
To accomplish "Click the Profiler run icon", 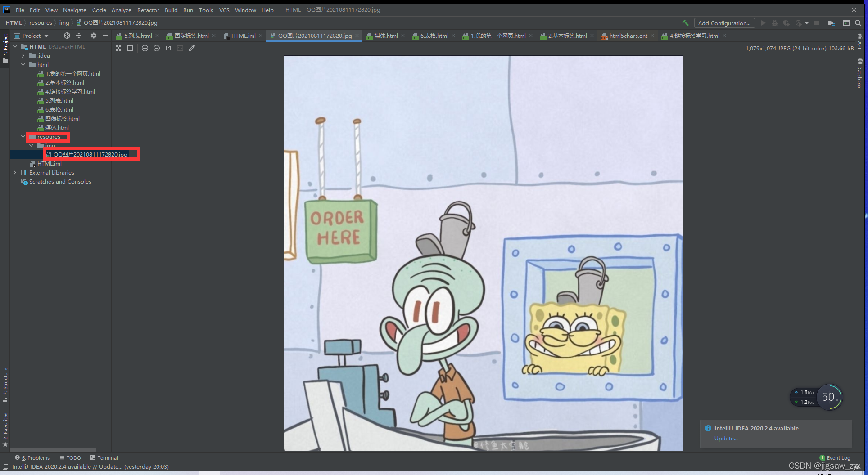I will click(x=799, y=23).
